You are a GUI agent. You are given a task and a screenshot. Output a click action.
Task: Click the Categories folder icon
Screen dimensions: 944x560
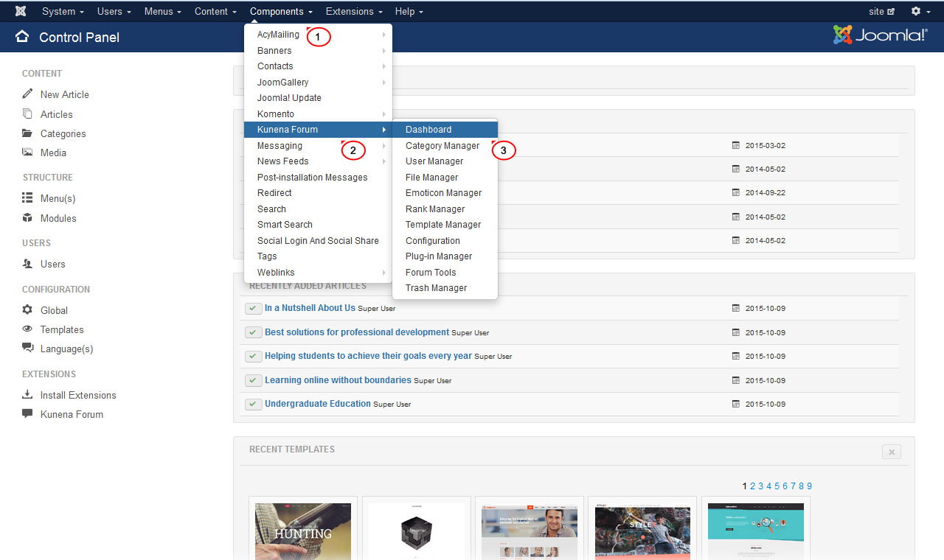[27, 133]
